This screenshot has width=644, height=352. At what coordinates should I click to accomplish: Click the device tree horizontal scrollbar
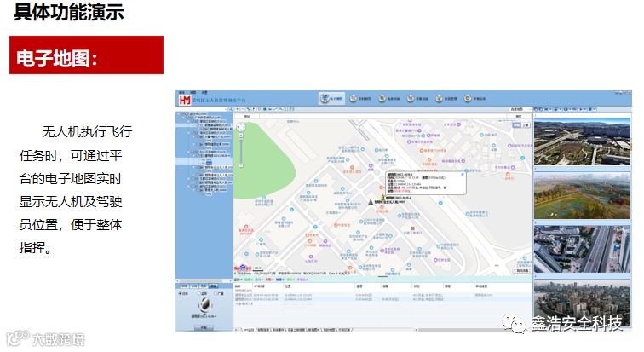204,282
